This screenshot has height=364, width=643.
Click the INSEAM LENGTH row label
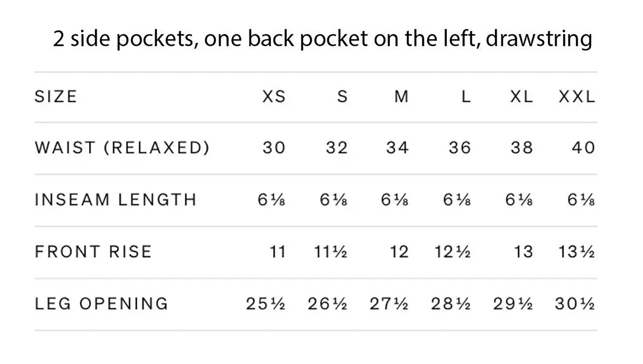click(116, 200)
